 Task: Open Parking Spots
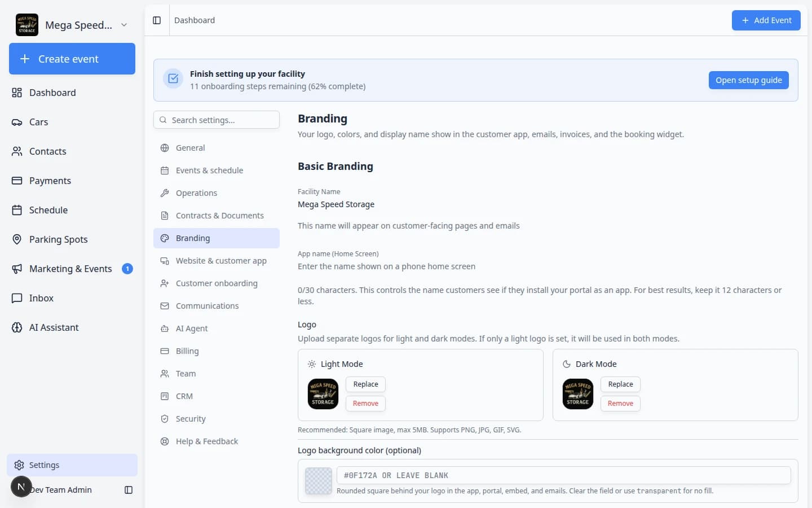tap(72, 239)
